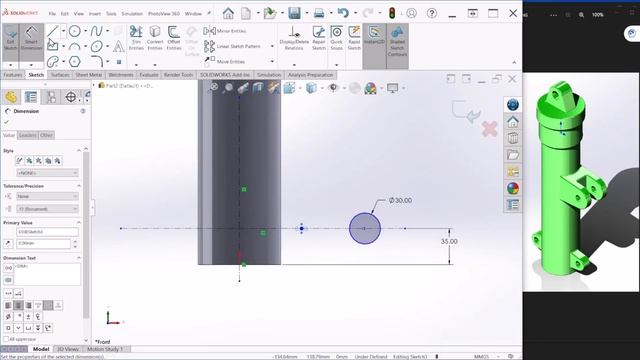This screenshot has height=360, width=640.
Task: Confirm dimension with the green checkmark
Action: tap(6, 122)
